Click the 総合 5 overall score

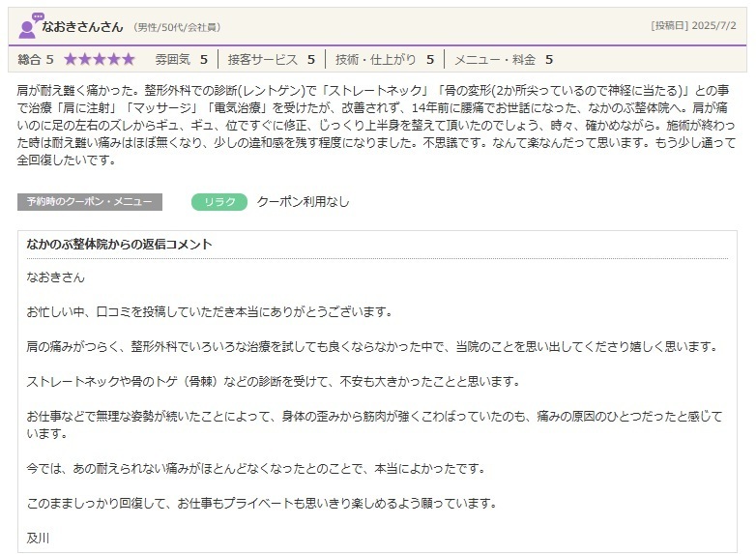(36, 60)
